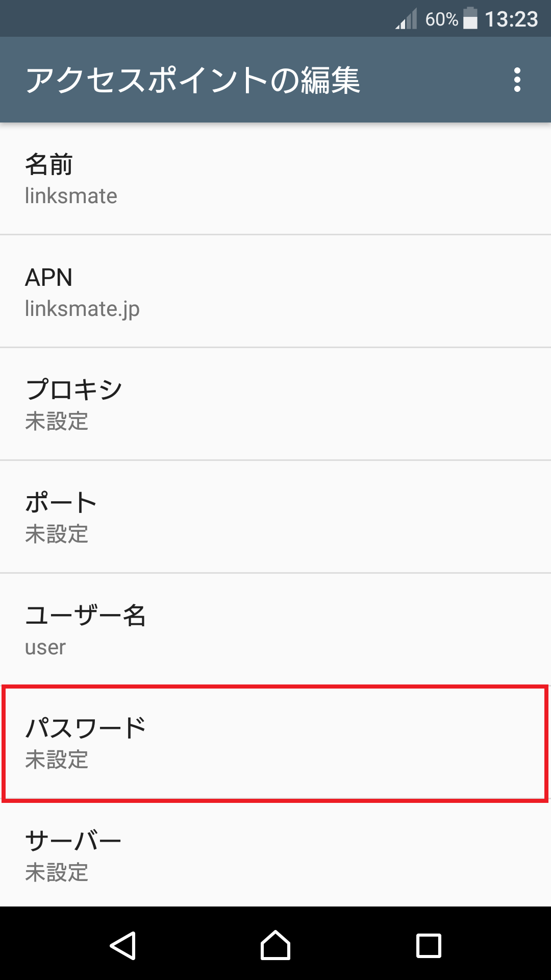Image resolution: width=551 pixels, height=980 pixels.
Task: Edit the 名前 field showing linksmate
Action: (275, 179)
